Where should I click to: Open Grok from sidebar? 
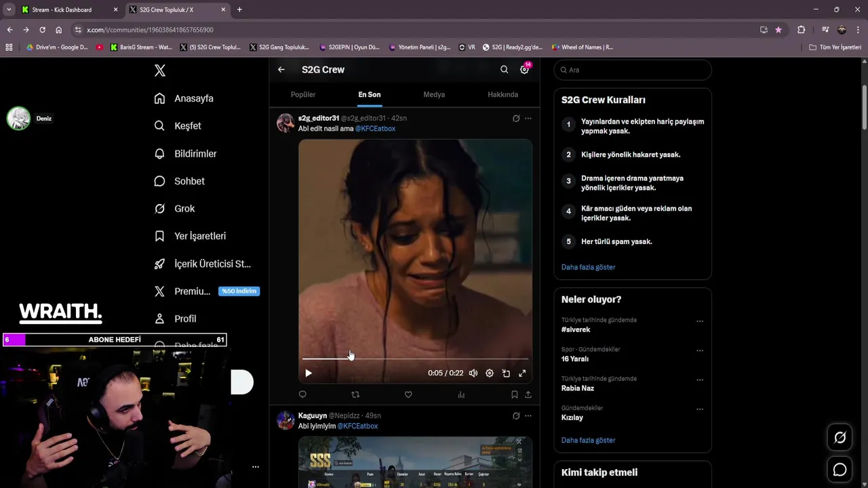click(174, 209)
